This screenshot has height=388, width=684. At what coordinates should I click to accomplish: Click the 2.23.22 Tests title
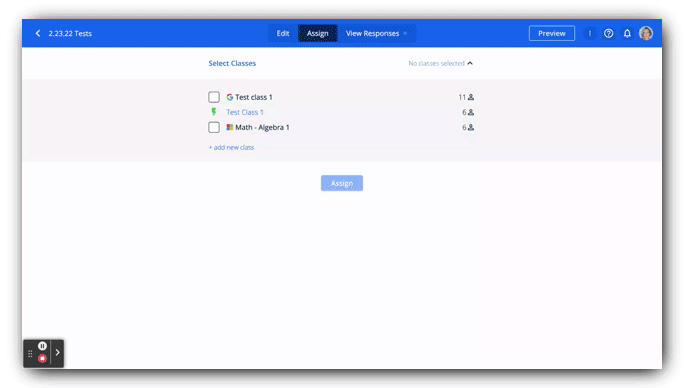pyautogui.click(x=70, y=34)
